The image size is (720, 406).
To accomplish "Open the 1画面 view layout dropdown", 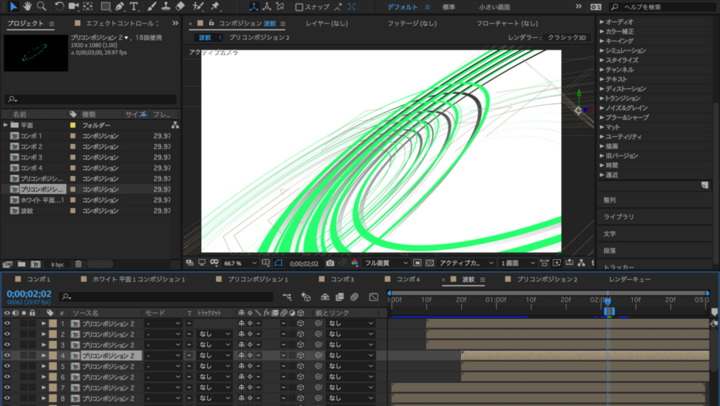I will point(518,263).
